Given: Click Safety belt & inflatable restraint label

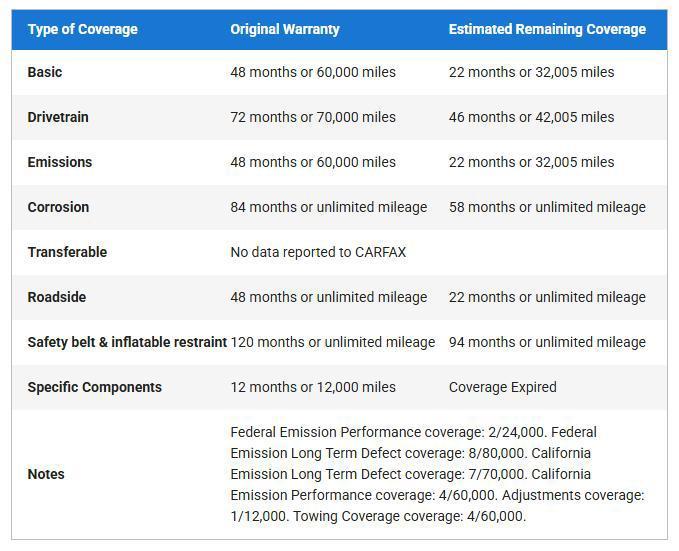Looking at the screenshot, I should [127, 342].
